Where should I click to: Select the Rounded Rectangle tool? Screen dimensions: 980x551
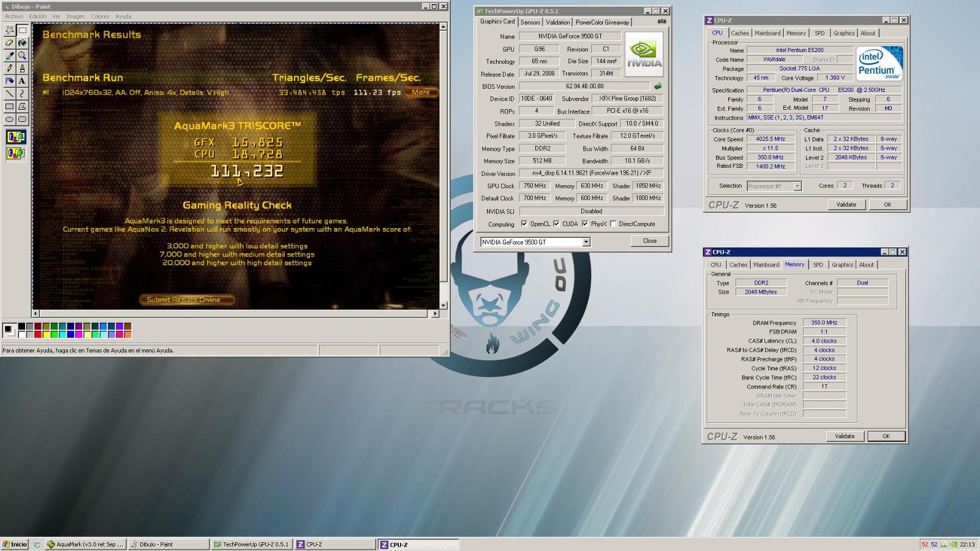tap(22, 120)
